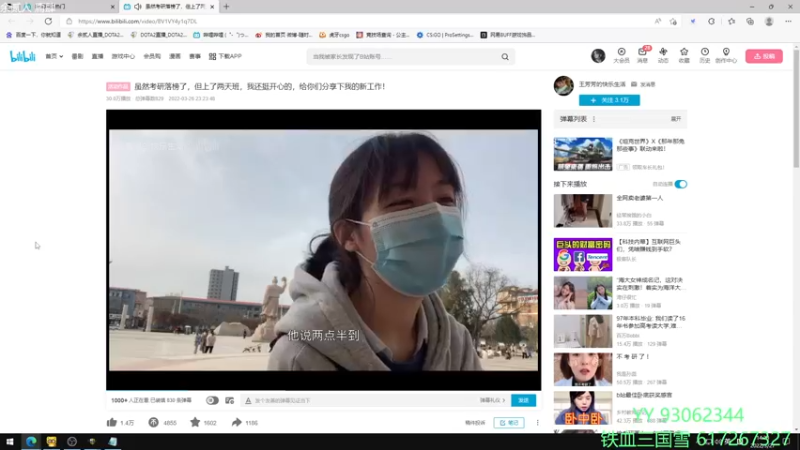Open the 动态 feed icon
This screenshot has width=800, height=450.
663,55
